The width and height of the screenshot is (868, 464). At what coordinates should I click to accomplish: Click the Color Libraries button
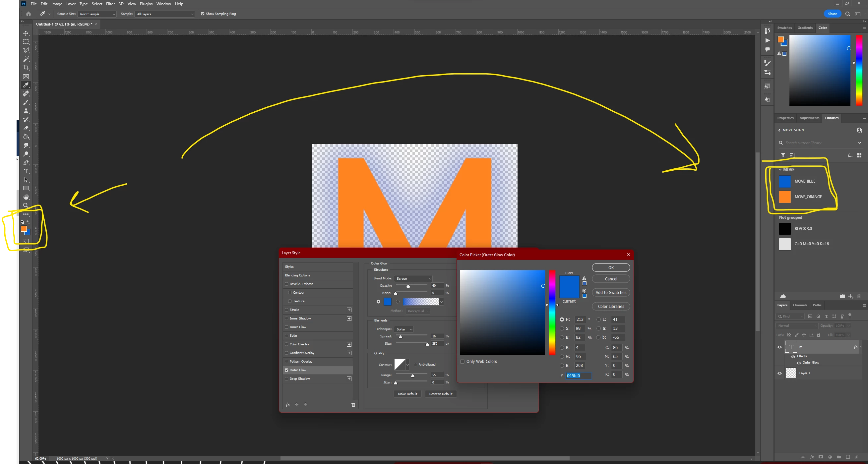[611, 307]
